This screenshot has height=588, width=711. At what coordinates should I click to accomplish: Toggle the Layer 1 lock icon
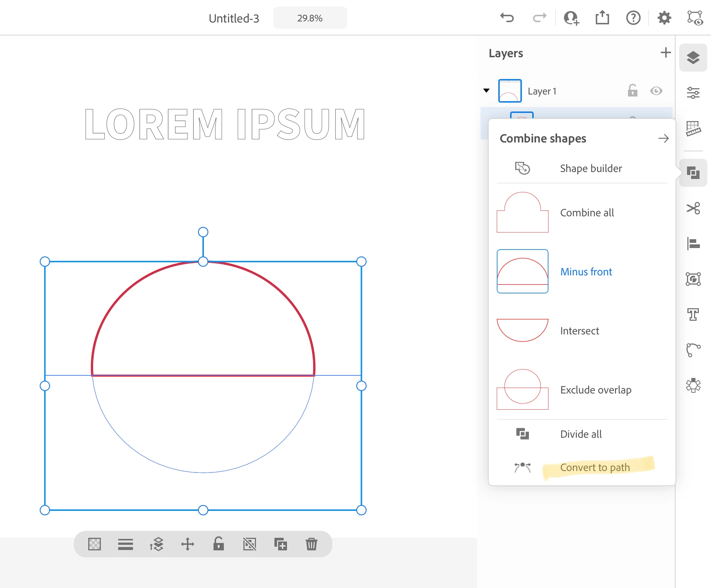click(x=632, y=91)
